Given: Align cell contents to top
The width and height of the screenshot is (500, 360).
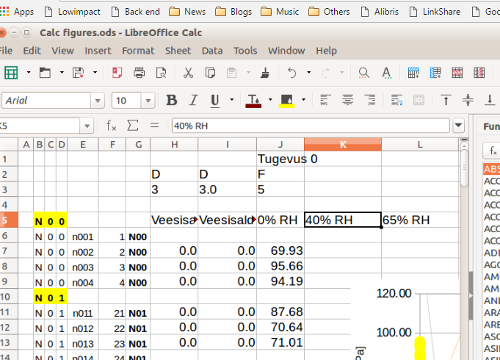Looking at the screenshot, I should tap(446, 100).
